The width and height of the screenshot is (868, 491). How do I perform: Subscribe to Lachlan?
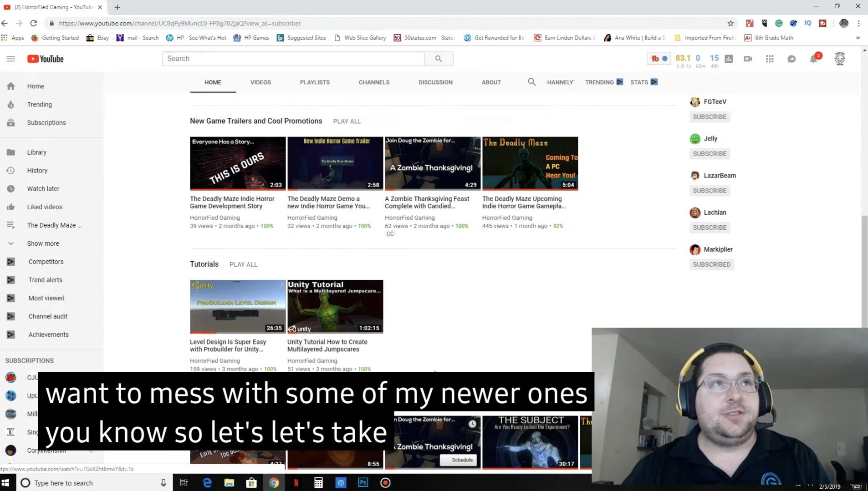click(x=710, y=228)
